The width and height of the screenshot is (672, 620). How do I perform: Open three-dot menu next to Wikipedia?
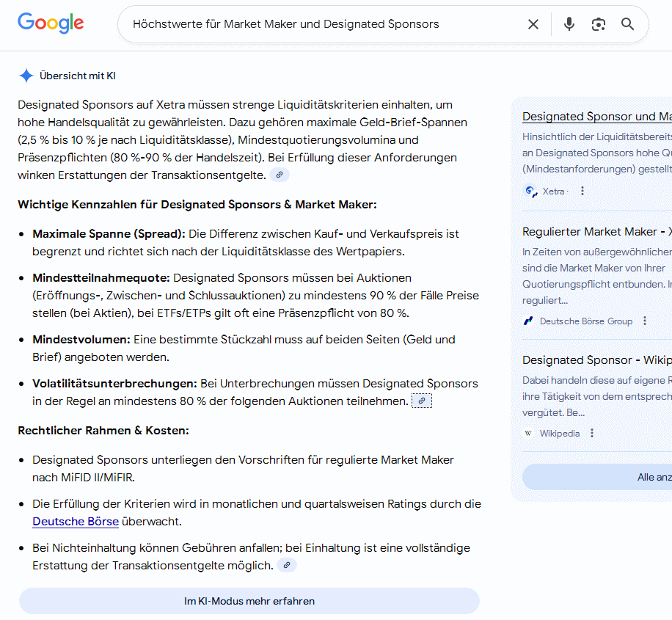point(592,434)
